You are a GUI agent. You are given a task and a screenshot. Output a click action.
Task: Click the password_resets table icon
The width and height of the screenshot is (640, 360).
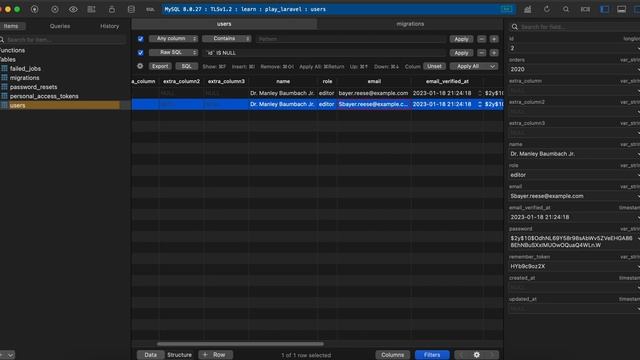click(x=4, y=87)
